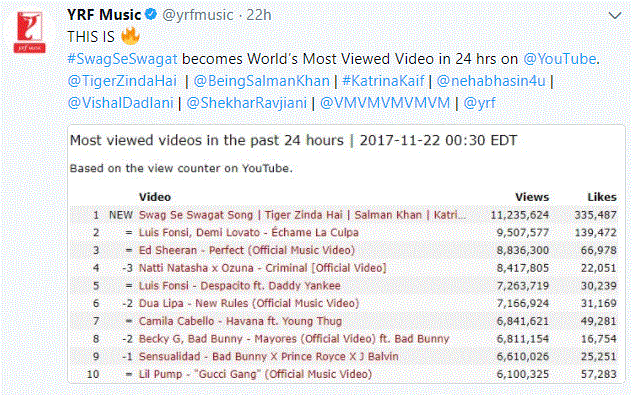Click the 22h tweet timestamp
The height and width of the screenshot is (395, 632).
tap(259, 15)
